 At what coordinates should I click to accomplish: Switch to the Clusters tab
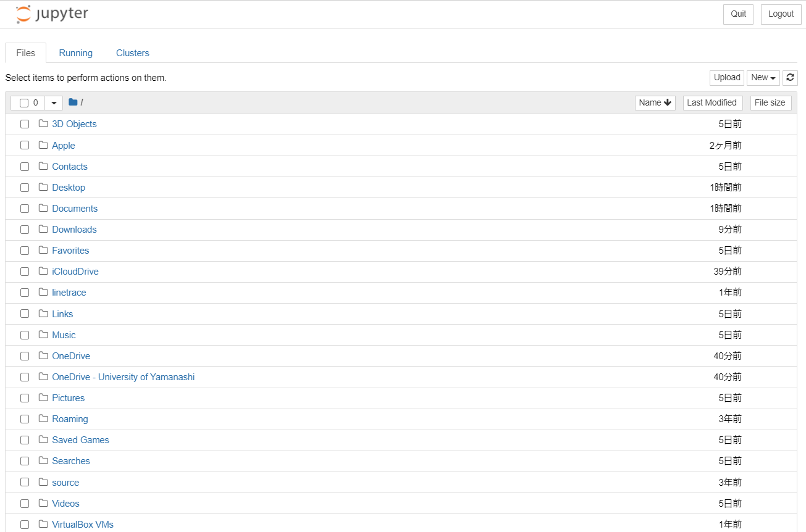click(133, 53)
